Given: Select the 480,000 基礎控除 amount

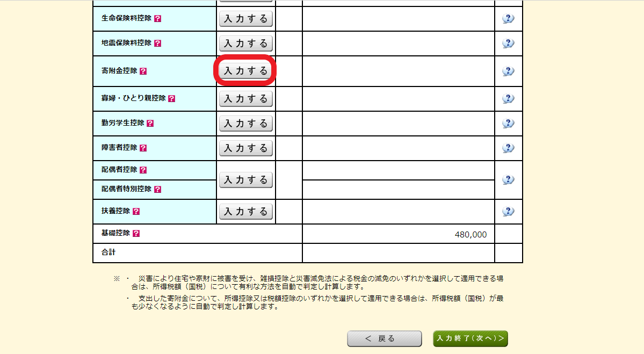Looking at the screenshot, I should pos(471,235).
